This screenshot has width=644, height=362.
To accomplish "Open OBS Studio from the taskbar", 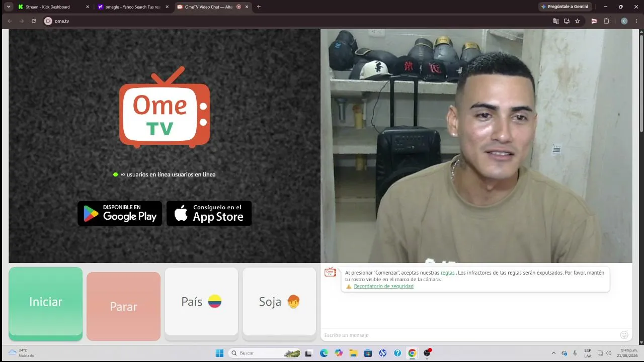I will (427, 353).
